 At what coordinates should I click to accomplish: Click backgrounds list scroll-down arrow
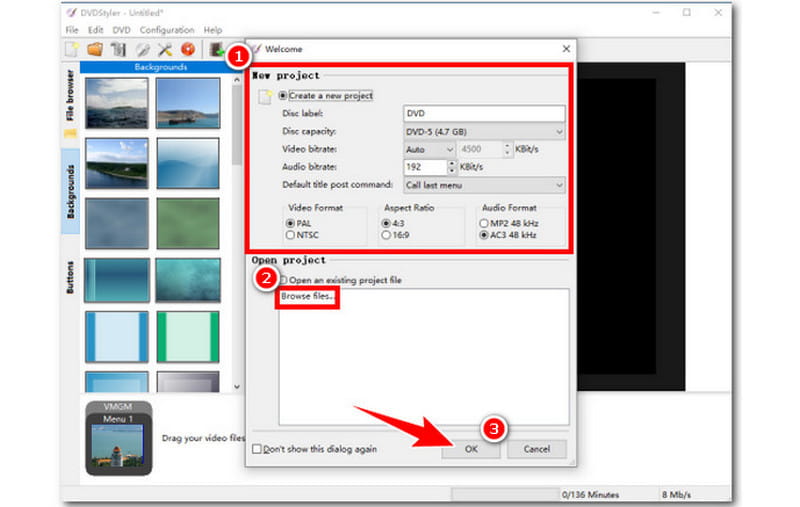237,387
